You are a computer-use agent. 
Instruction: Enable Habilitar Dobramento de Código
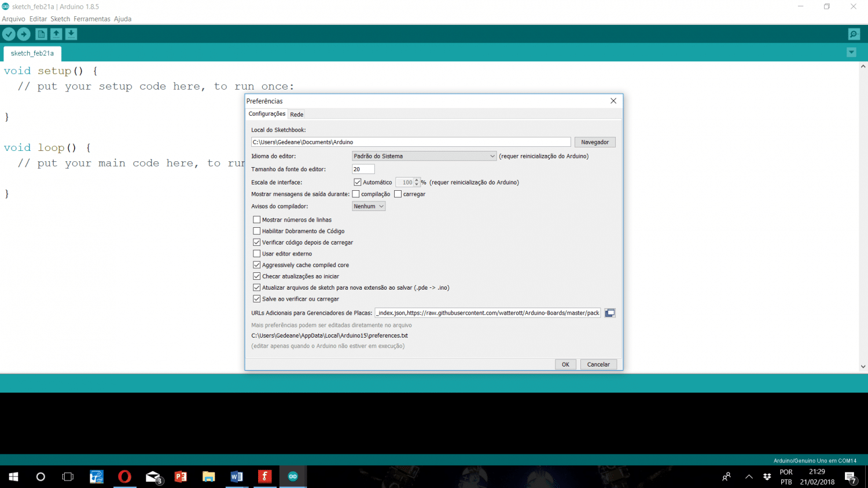[x=257, y=231]
